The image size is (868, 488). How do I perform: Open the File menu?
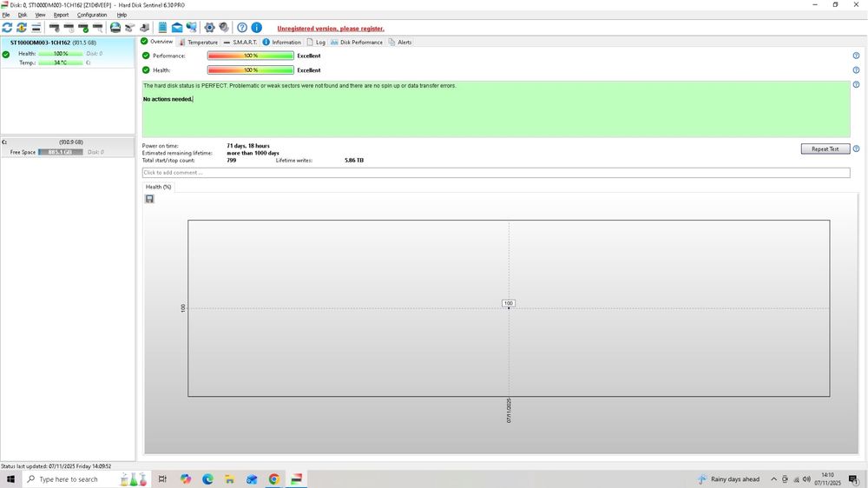click(x=5, y=15)
